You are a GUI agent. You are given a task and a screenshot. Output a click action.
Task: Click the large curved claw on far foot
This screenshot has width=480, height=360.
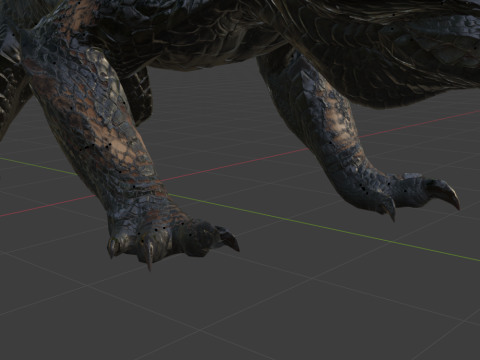pyautogui.click(x=444, y=193)
